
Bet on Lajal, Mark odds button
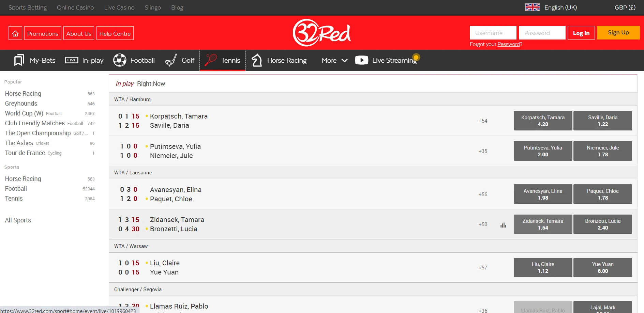coord(603,308)
